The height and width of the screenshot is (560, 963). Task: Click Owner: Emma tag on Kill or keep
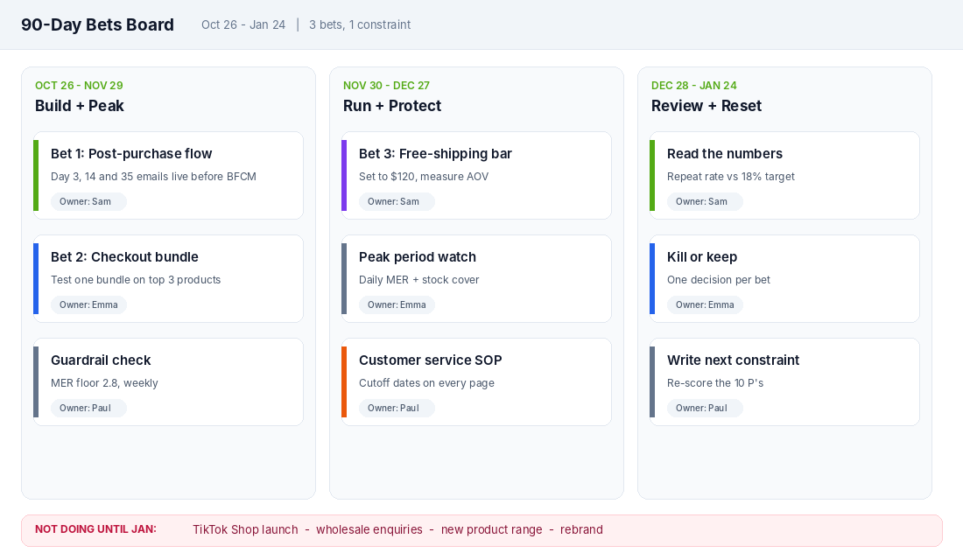705,304
